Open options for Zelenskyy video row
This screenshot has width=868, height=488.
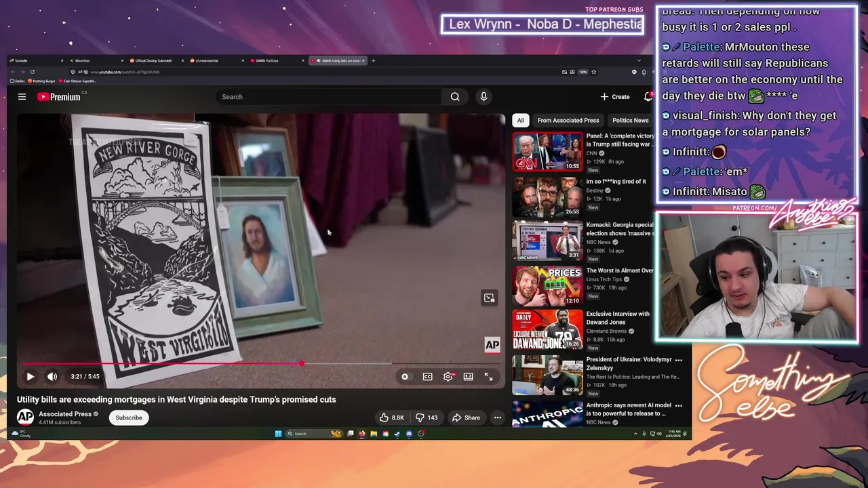tap(679, 360)
